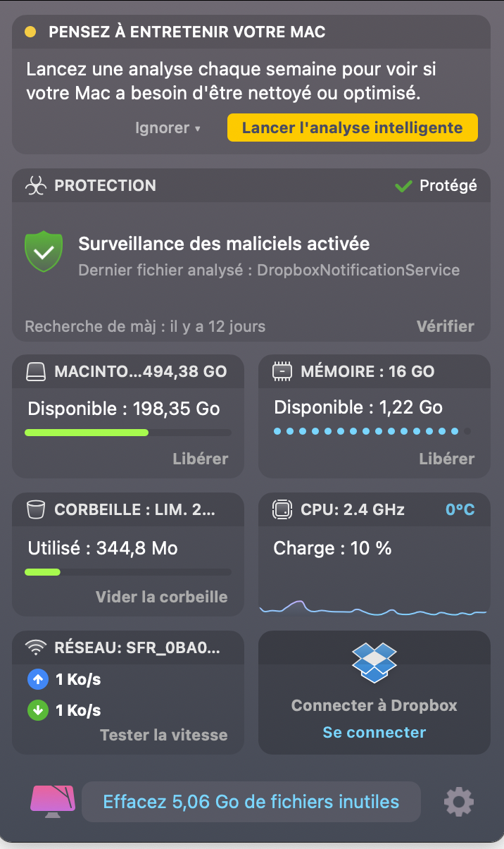Click the CleanMyMac app icon
This screenshot has height=849, width=504.
point(52,801)
